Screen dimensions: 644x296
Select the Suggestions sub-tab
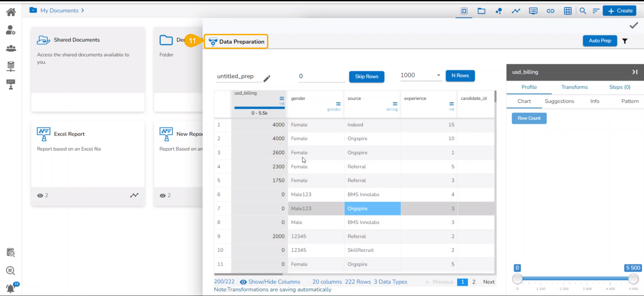click(x=559, y=101)
